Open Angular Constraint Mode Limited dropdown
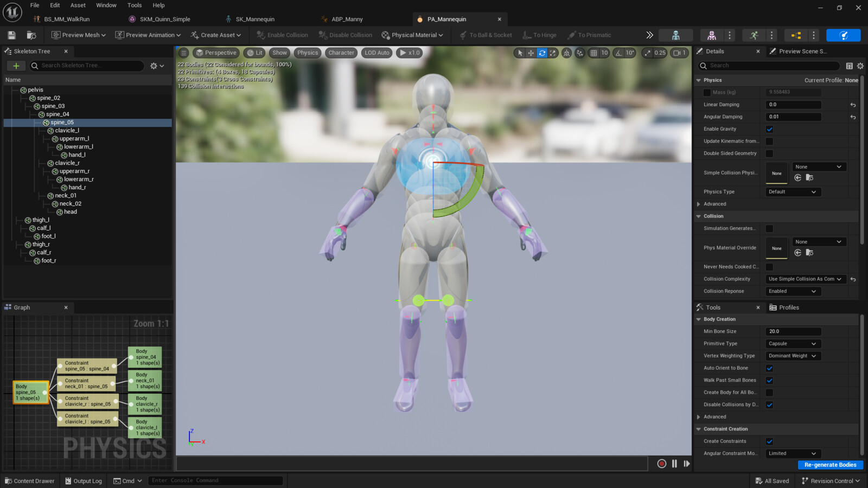The height and width of the screenshot is (488, 868). pos(793,453)
